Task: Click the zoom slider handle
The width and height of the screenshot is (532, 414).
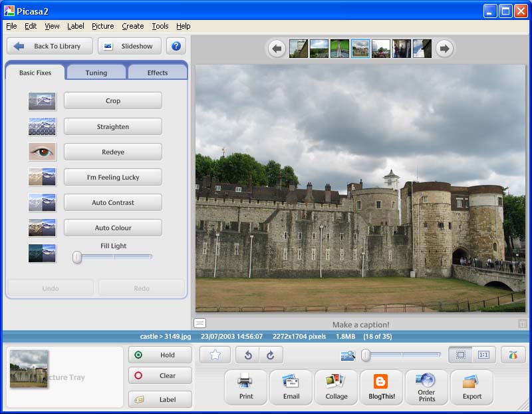Action: [366, 355]
